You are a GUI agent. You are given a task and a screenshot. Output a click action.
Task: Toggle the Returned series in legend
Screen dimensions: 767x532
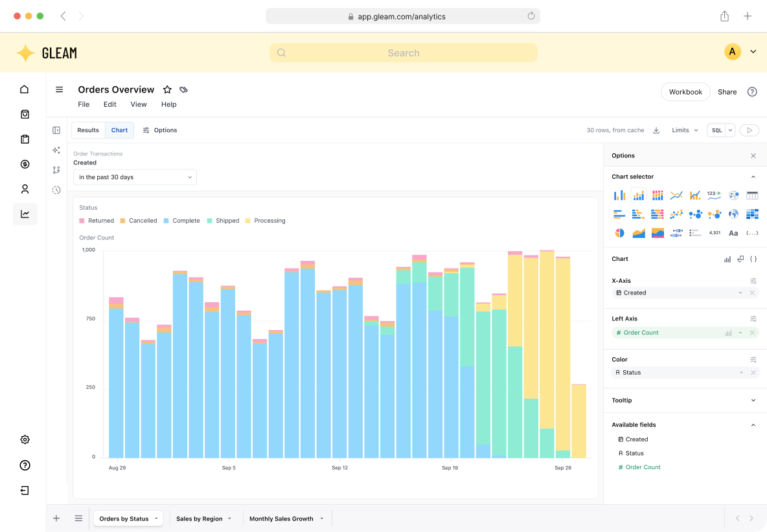pyautogui.click(x=97, y=221)
